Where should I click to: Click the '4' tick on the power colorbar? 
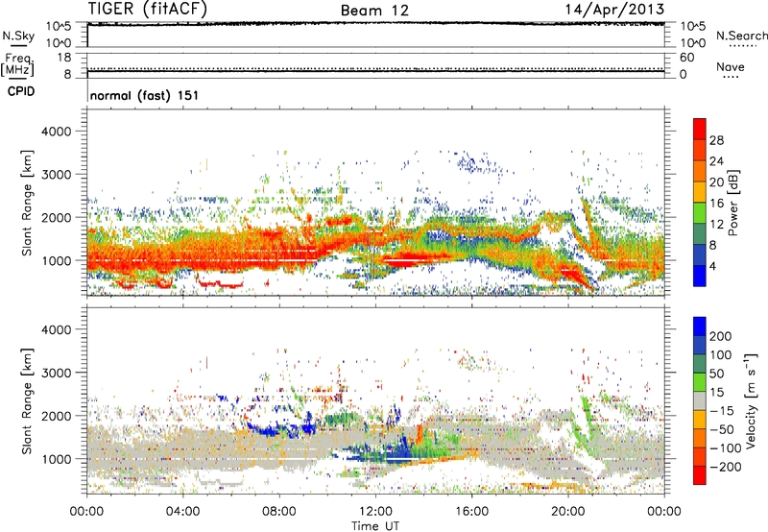(713, 267)
